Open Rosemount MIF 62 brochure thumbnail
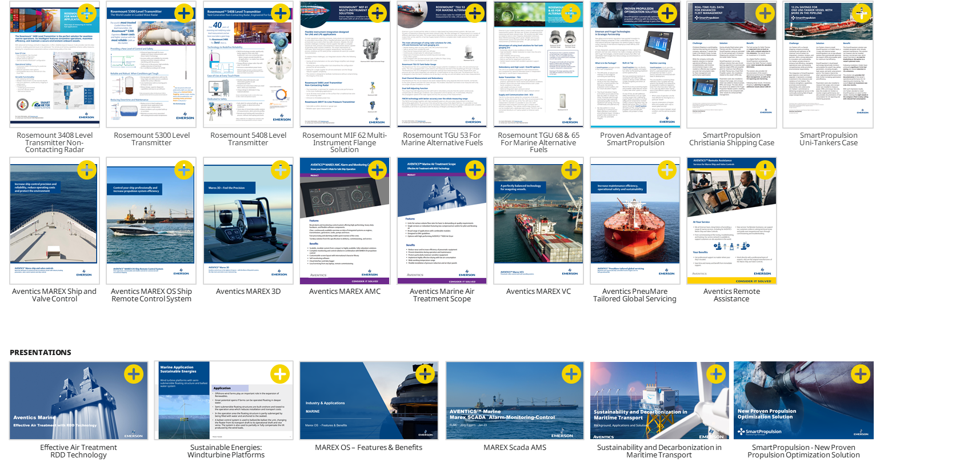Image resolution: width=980 pixels, height=466 pixels. pyautogui.click(x=345, y=64)
